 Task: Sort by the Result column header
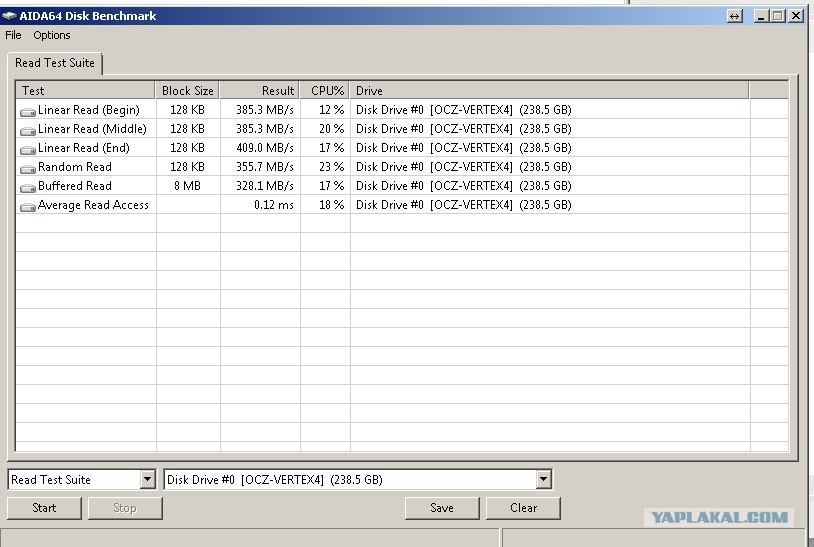[260, 91]
